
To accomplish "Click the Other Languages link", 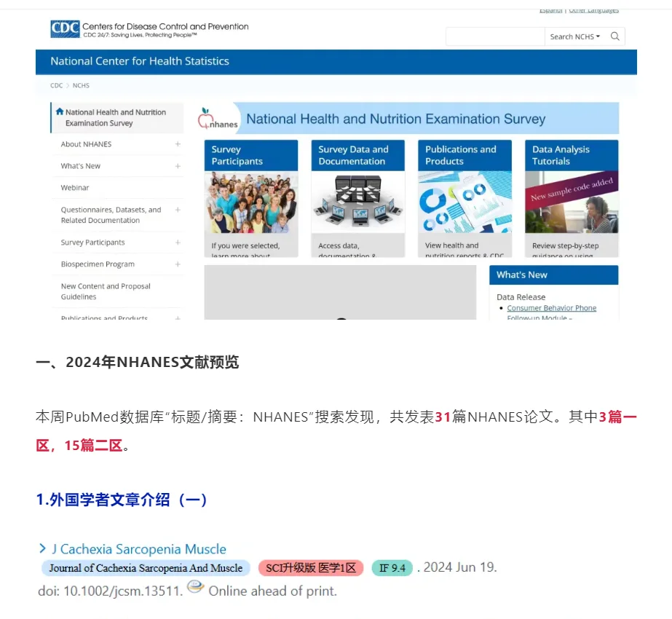I will click(593, 11).
